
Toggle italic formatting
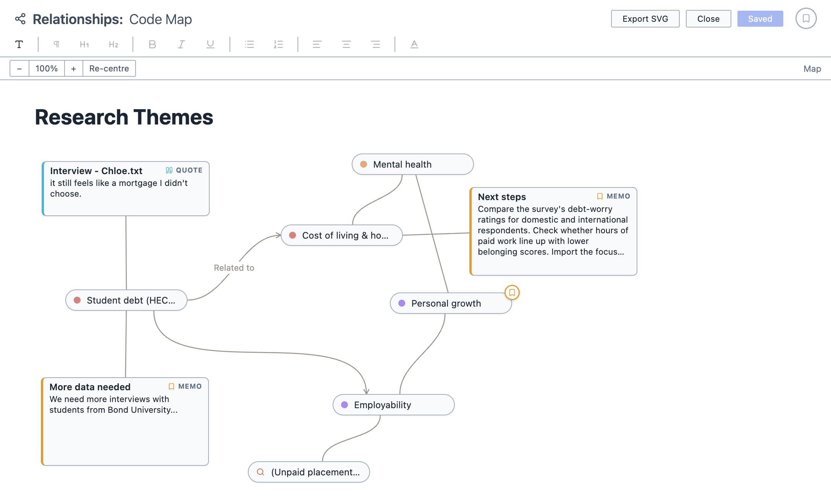181,44
